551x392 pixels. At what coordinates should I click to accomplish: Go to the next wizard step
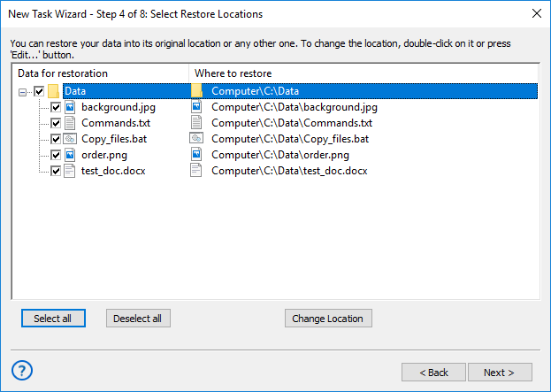501,372
